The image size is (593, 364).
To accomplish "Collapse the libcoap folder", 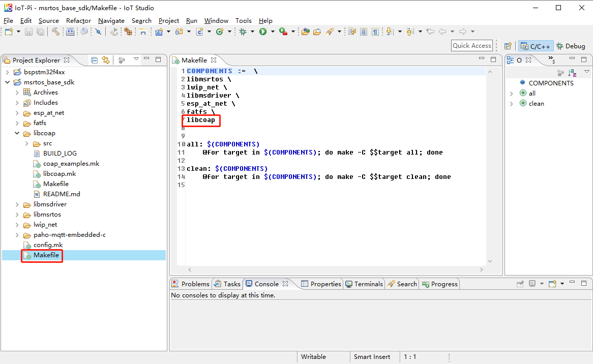I will tap(17, 133).
